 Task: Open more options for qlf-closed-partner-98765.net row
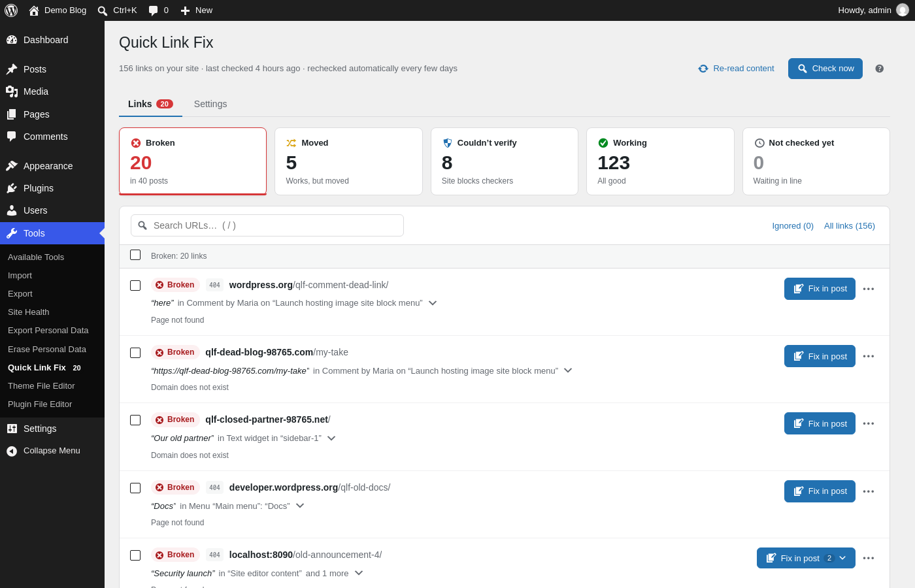coord(869,423)
